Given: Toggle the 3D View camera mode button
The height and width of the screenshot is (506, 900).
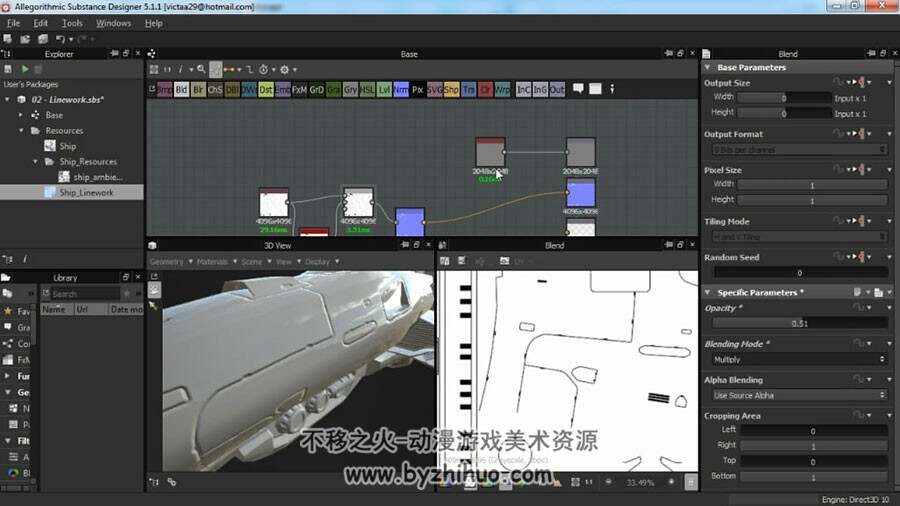Looking at the screenshot, I should [x=154, y=290].
